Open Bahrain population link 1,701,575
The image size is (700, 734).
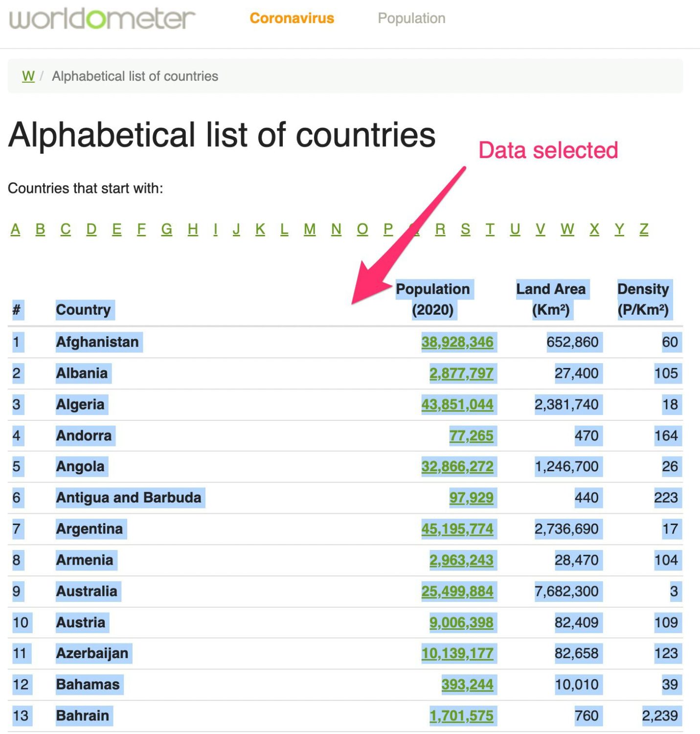click(x=461, y=716)
